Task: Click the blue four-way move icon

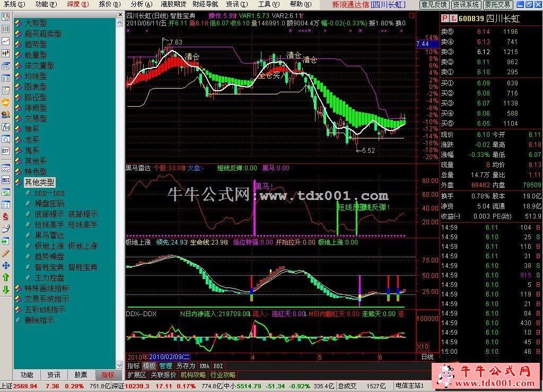Action: (x=5, y=265)
